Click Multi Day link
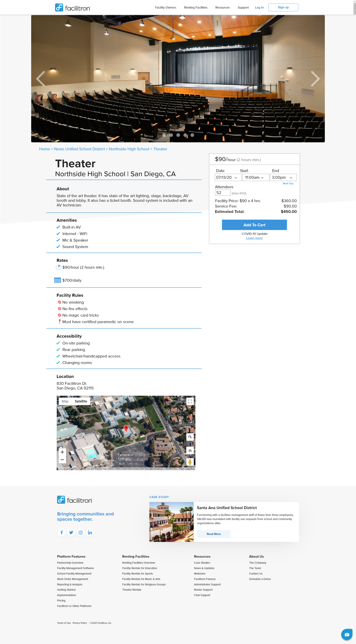Viewport: 356px width, 644px height. coord(288,184)
